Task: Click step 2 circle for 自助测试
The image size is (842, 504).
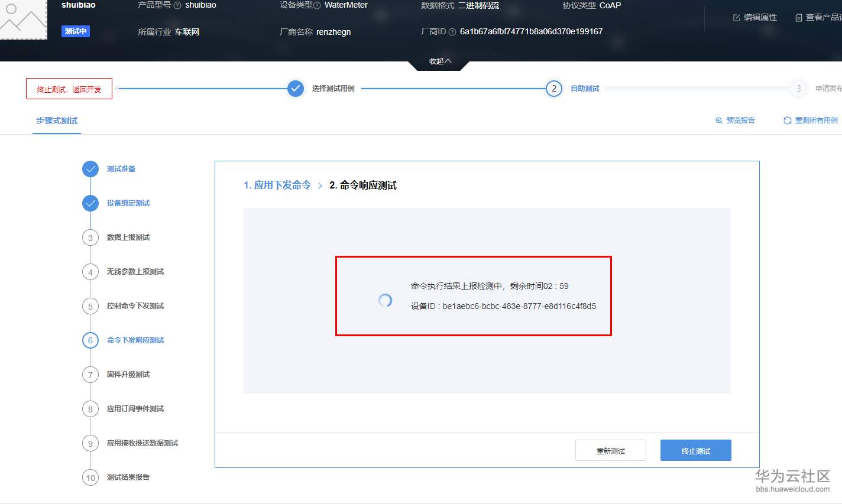Action: [554, 89]
